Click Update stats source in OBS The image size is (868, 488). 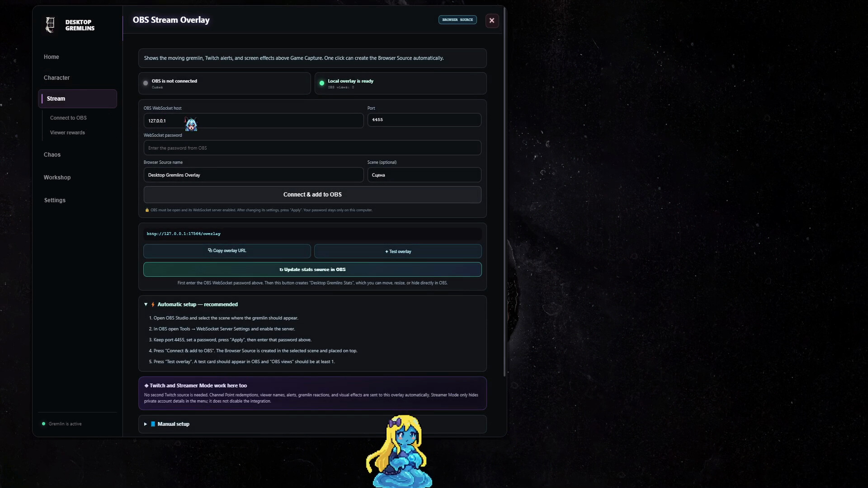pyautogui.click(x=312, y=269)
